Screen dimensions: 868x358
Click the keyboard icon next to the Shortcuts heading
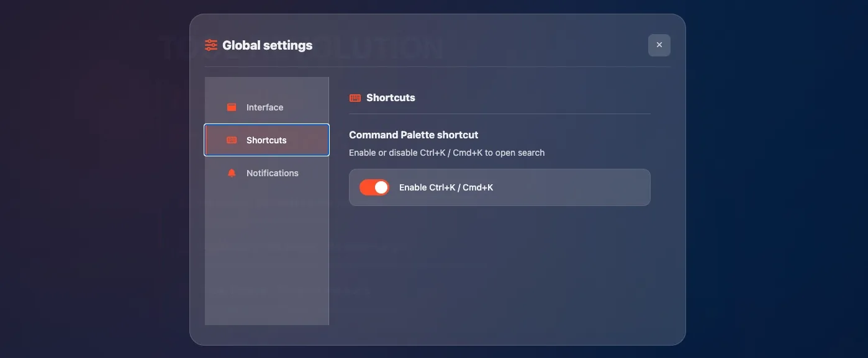click(354, 97)
